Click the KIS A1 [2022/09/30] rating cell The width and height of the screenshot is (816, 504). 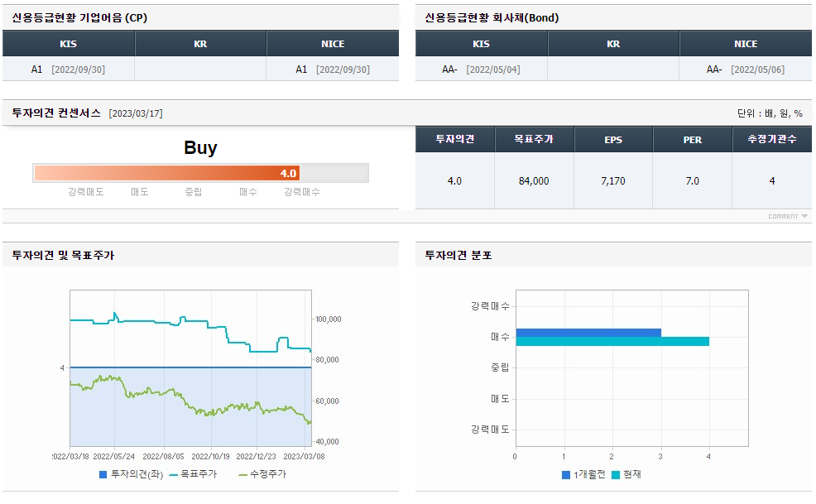pyautogui.click(x=68, y=70)
